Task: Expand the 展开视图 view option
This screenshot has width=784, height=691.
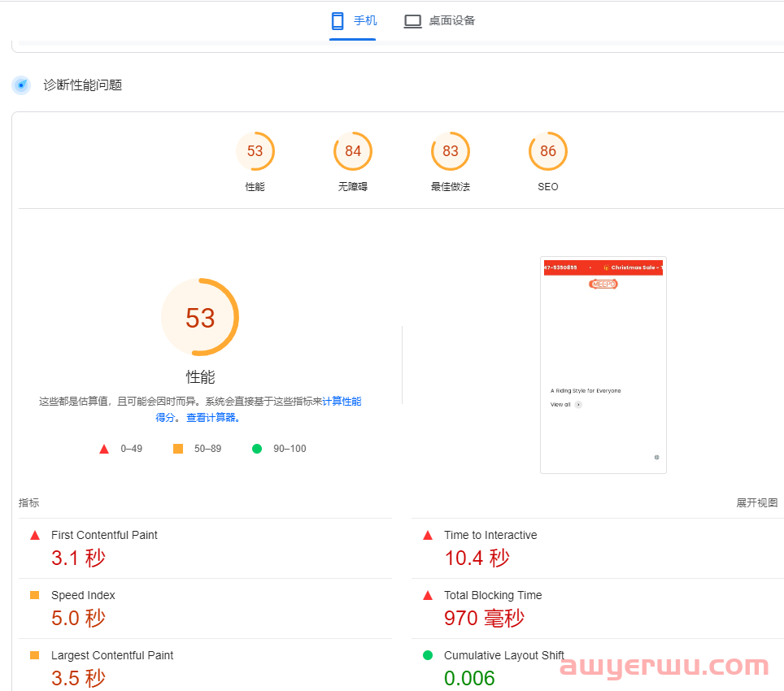Action: point(756,502)
